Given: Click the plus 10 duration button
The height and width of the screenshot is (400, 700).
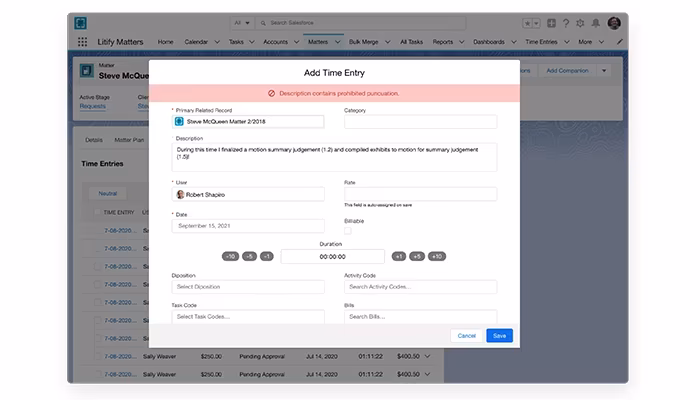Looking at the screenshot, I should coord(437,256).
